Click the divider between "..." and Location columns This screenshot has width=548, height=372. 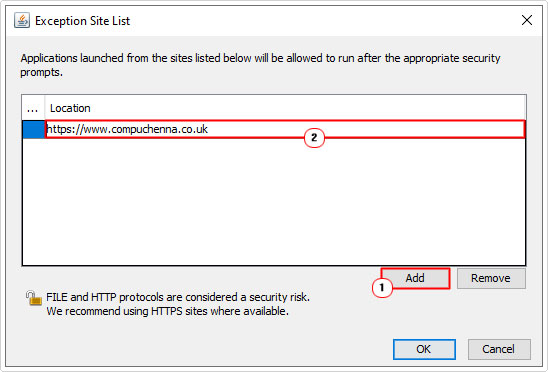(x=45, y=108)
